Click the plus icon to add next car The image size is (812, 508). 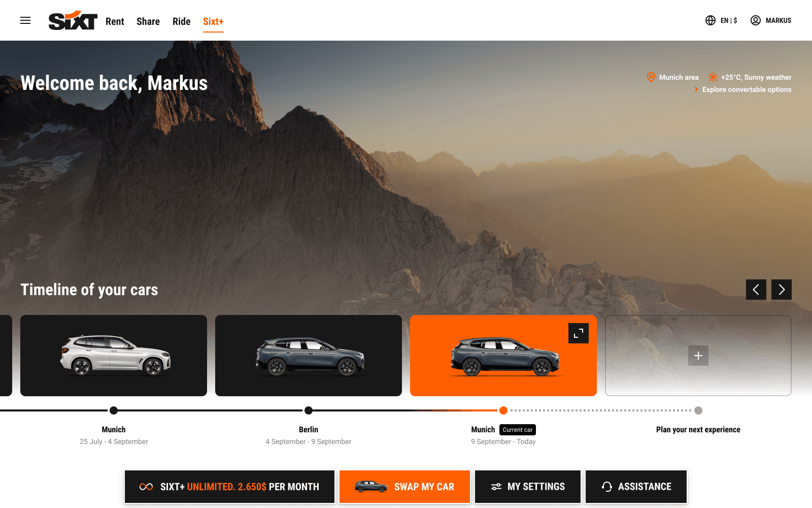click(x=698, y=356)
